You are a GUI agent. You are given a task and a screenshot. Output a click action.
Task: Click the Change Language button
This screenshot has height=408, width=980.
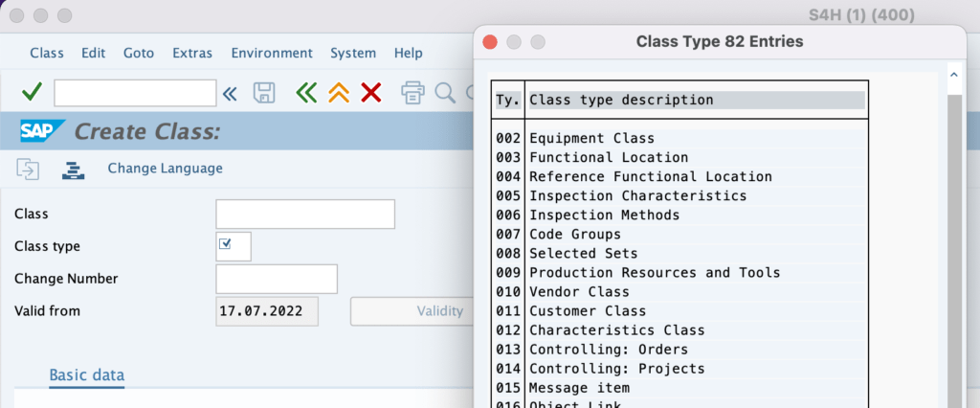pyautogui.click(x=165, y=169)
